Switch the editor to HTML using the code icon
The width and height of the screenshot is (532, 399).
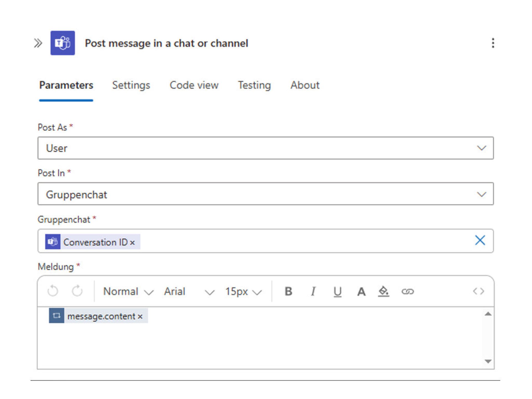479,291
